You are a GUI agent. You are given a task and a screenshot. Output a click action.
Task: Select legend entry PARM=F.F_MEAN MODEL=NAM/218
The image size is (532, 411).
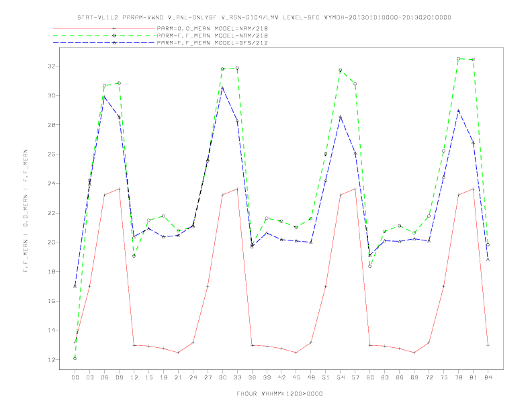click(212, 36)
